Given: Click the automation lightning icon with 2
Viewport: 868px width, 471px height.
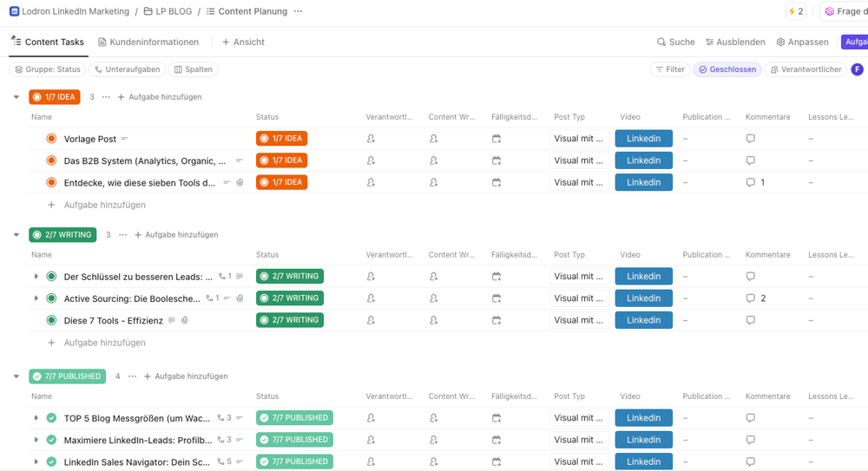Looking at the screenshot, I should [796, 11].
